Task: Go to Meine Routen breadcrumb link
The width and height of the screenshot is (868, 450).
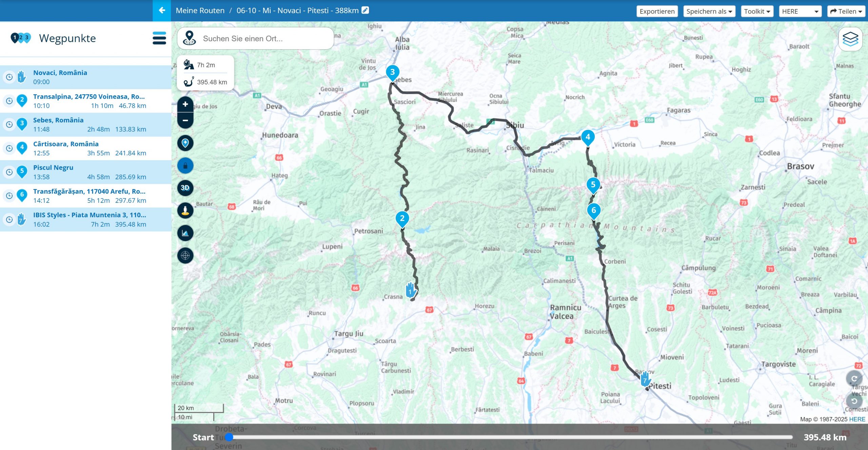Action: 200,11
